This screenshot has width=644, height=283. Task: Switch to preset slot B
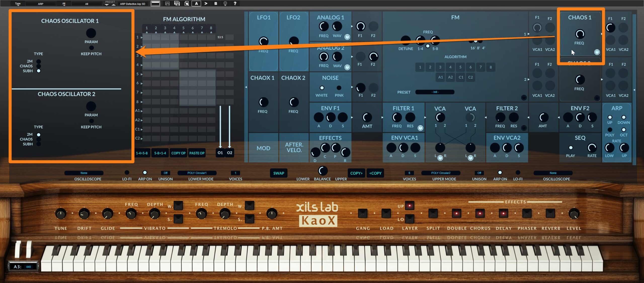(216, 4)
